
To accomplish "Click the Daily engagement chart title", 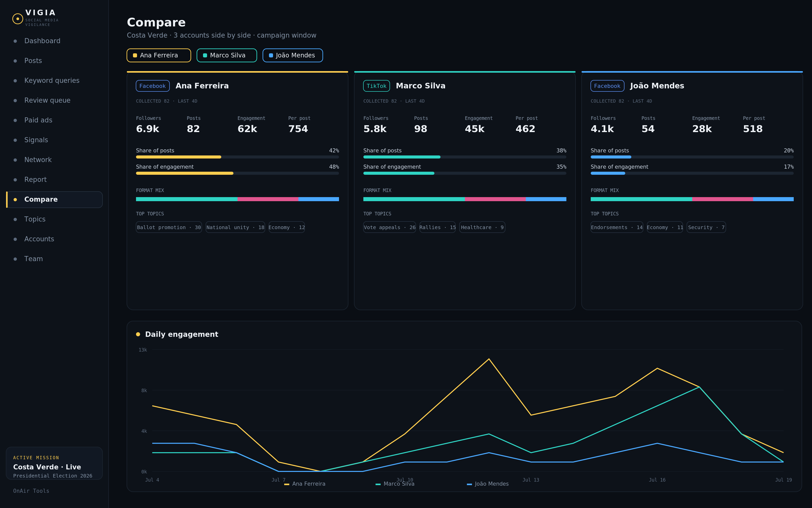I will [x=181, y=334].
